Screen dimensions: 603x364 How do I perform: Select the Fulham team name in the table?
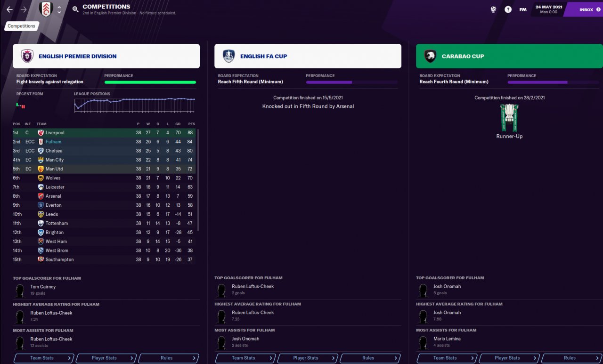coord(54,142)
